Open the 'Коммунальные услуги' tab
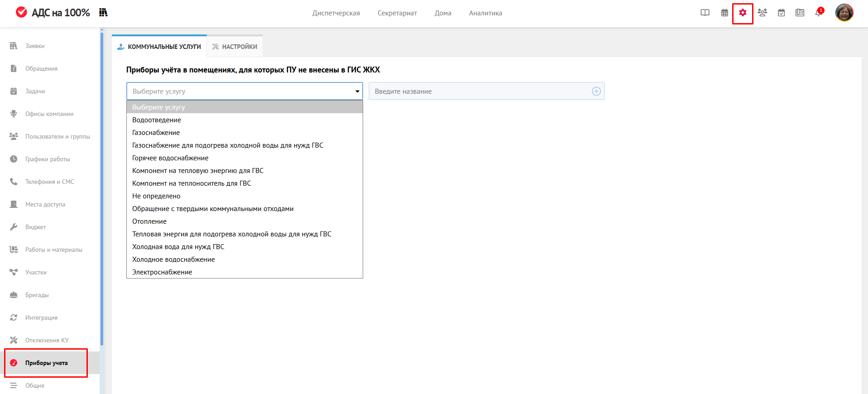This screenshot has height=394, width=868. pos(159,47)
